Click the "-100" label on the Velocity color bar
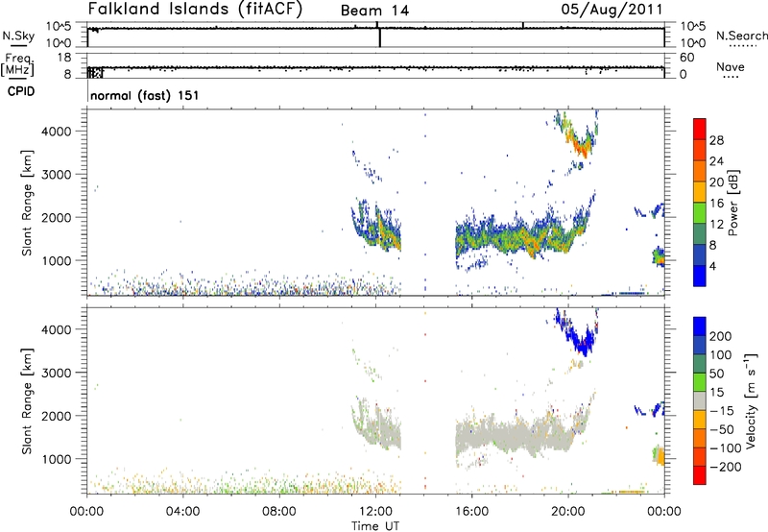Image resolution: width=768 pixels, height=532 pixels. [726, 448]
